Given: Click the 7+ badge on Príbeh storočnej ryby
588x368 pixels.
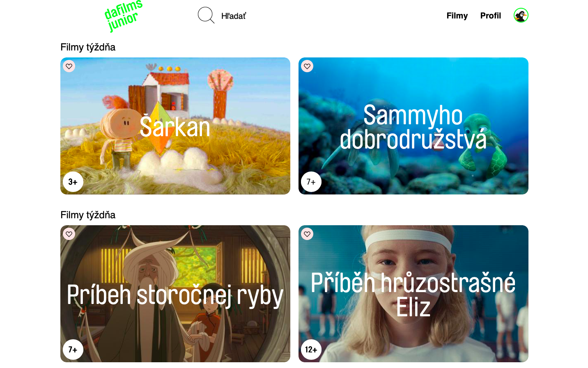Looking at the screenshot, I should 73,350.
